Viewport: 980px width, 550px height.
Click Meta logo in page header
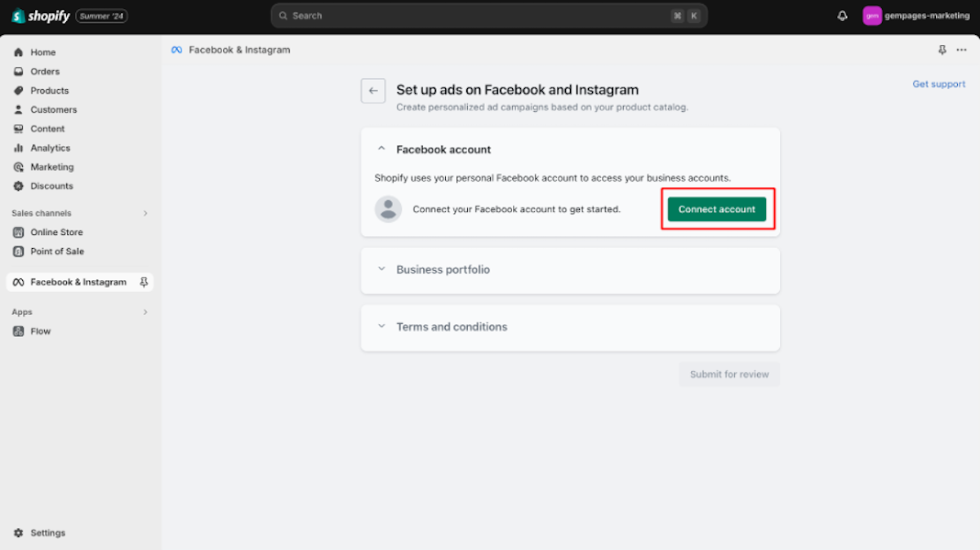click(176, 50)
